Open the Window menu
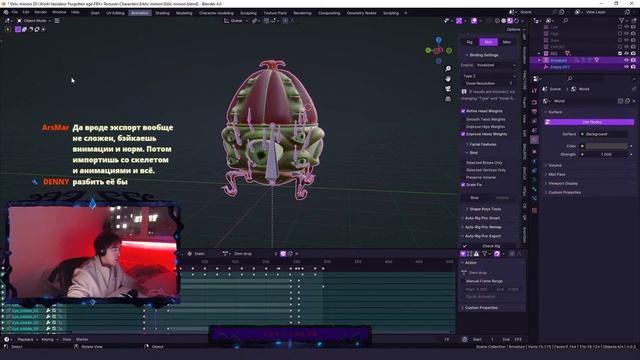The width and height of the screenshot is (640, 360). coord(59,12)
